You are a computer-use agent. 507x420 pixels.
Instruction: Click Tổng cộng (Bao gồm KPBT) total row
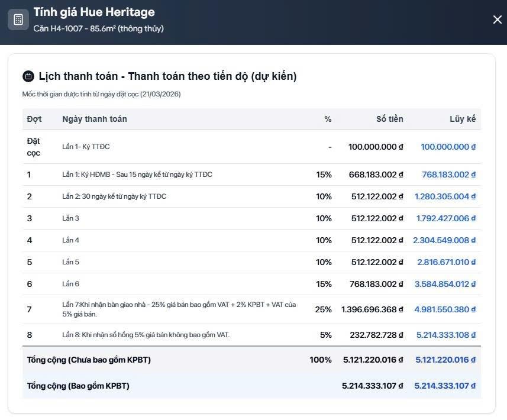coord(78,386)
